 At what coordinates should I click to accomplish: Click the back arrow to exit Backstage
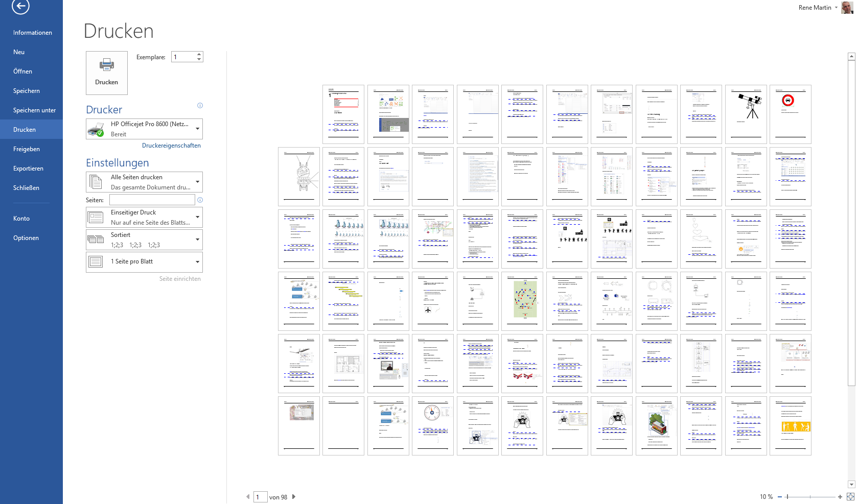coord(20,6)
